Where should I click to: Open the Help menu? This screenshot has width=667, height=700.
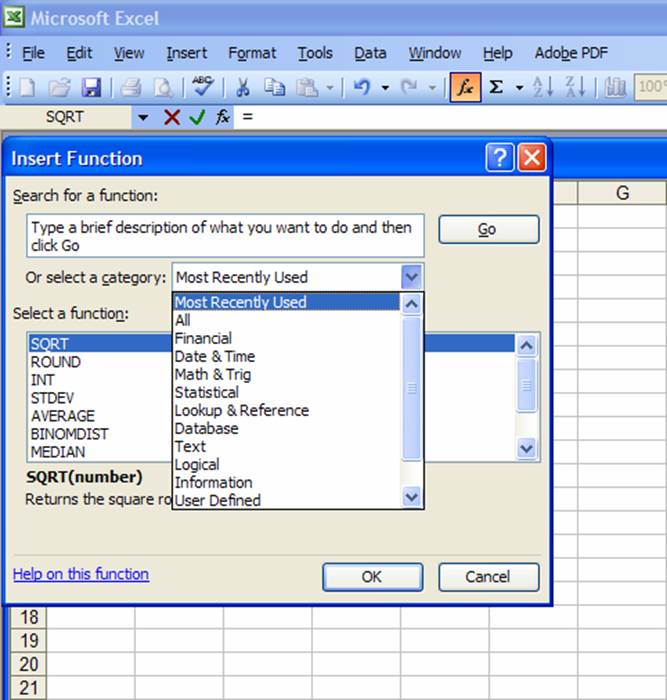point(497,53)
